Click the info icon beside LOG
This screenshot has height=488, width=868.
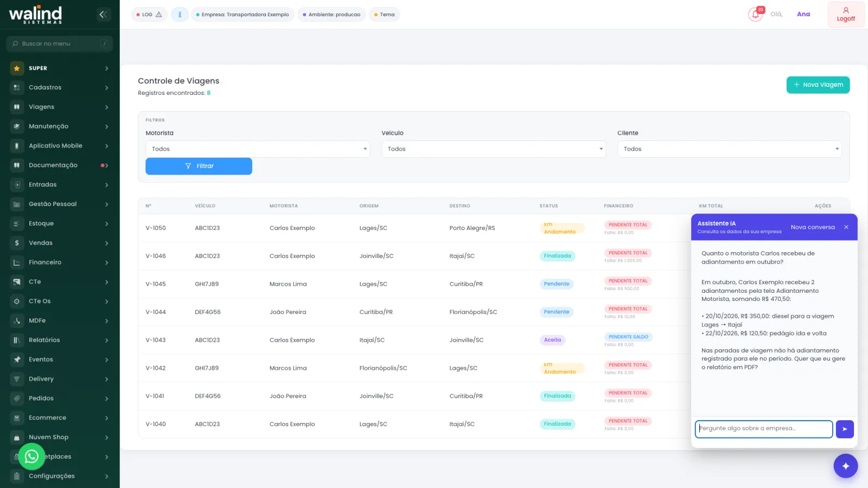tap(180, 15)
